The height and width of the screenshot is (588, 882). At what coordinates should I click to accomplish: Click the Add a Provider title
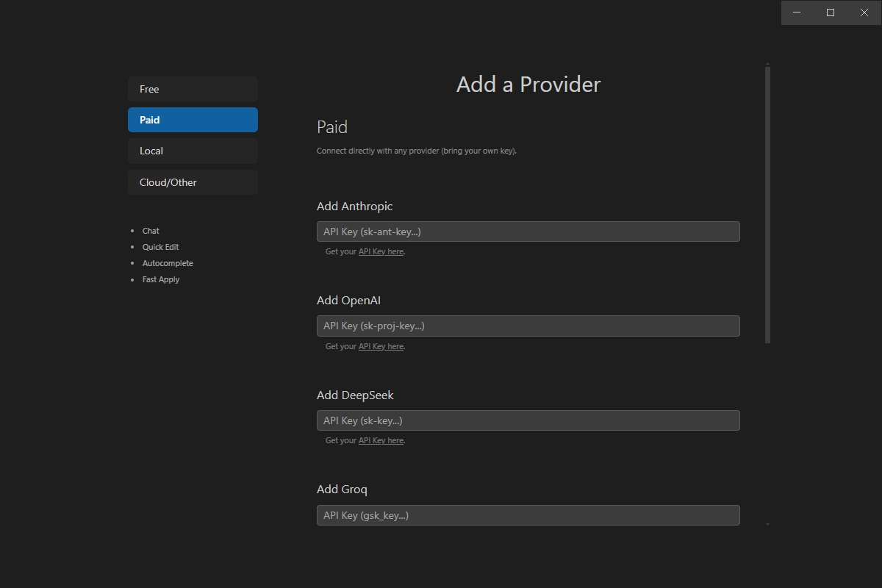pyautogui.click(x=528, y=84)
